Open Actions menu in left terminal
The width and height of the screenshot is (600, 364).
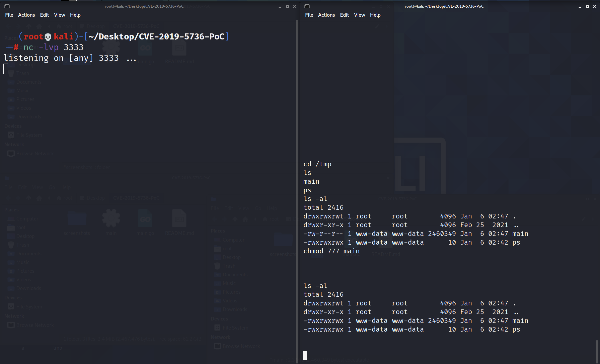(26, 15)
